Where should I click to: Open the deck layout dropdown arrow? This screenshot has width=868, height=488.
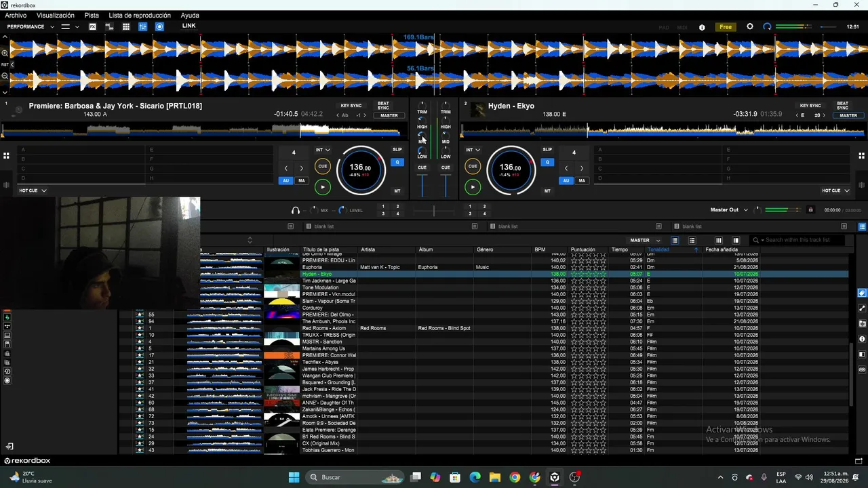[77, 26]
